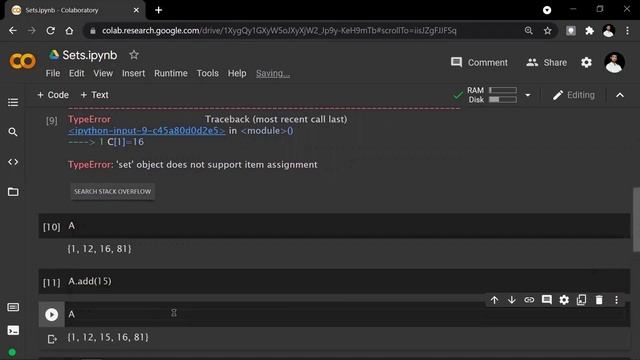The height and width of the screenshot is (360, 640).
Task: Add a new Text cell
Action: click(94, 95)
